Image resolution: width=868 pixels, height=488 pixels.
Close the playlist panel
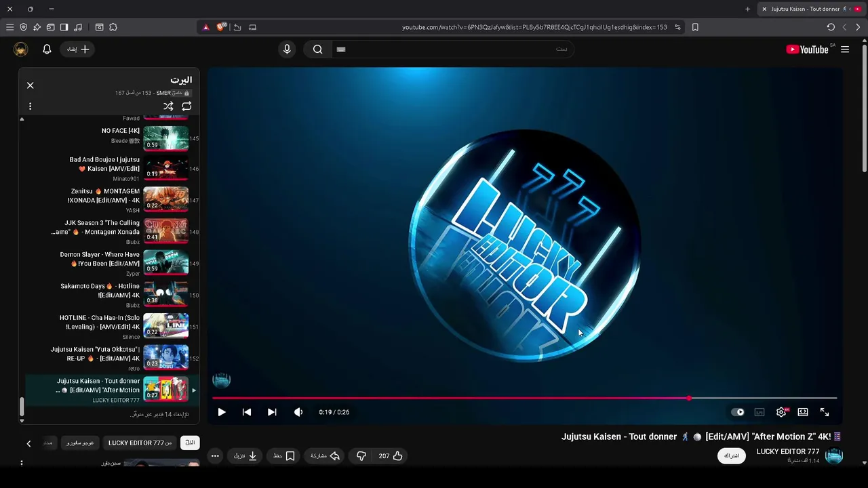(30, 85)
